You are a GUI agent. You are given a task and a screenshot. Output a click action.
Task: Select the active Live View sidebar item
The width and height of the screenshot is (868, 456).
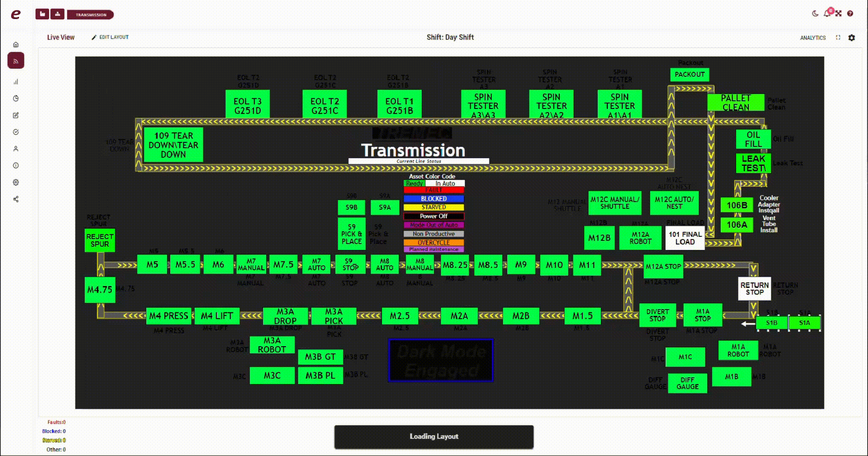coord(16,61)
